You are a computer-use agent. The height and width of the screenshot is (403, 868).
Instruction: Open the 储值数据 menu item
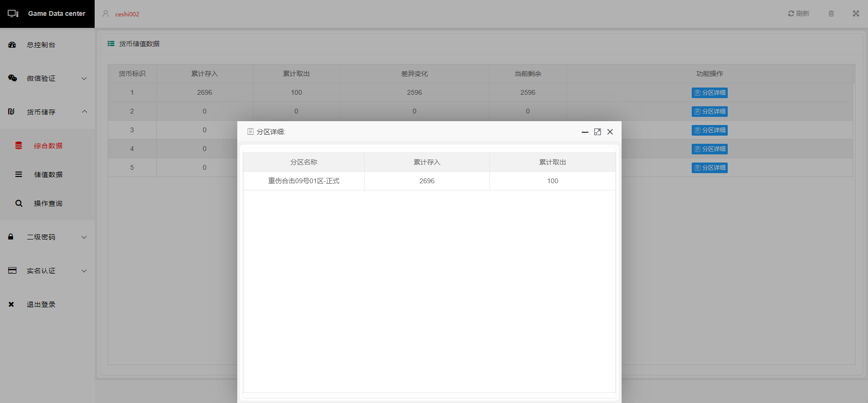[x=48, y=175]
